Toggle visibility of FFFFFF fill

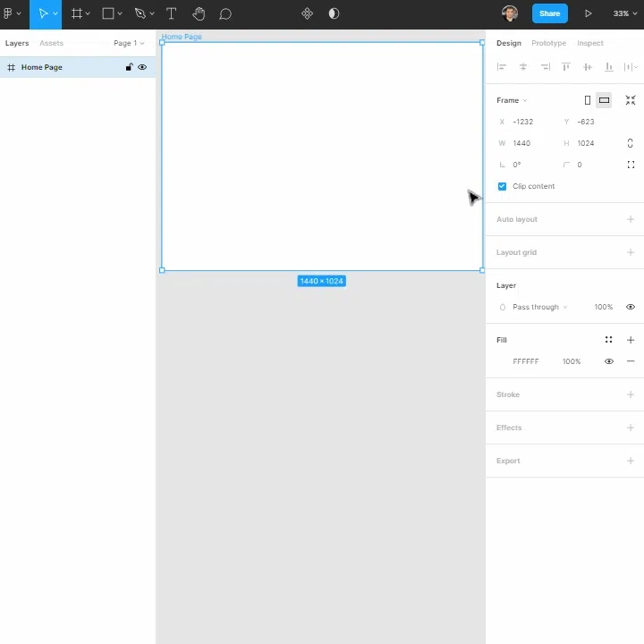tap(609, 361)
